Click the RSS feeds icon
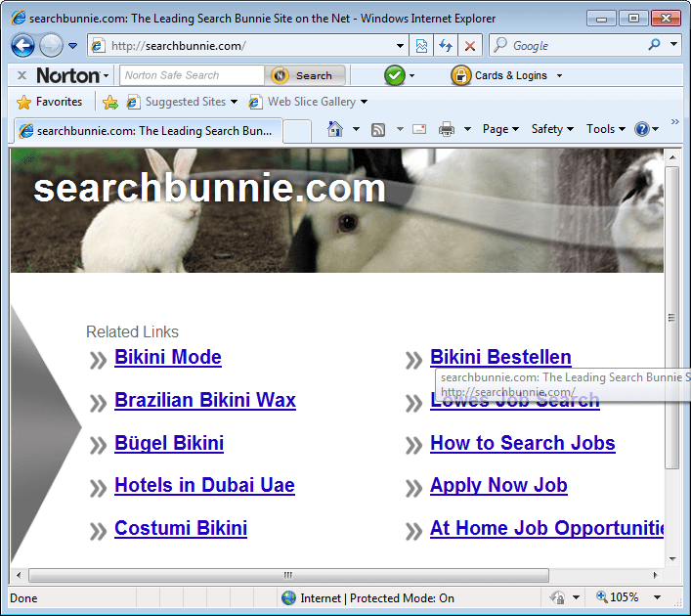Image resolution: width=691 pixels, height=616 pixels. [x=378, y=130]
